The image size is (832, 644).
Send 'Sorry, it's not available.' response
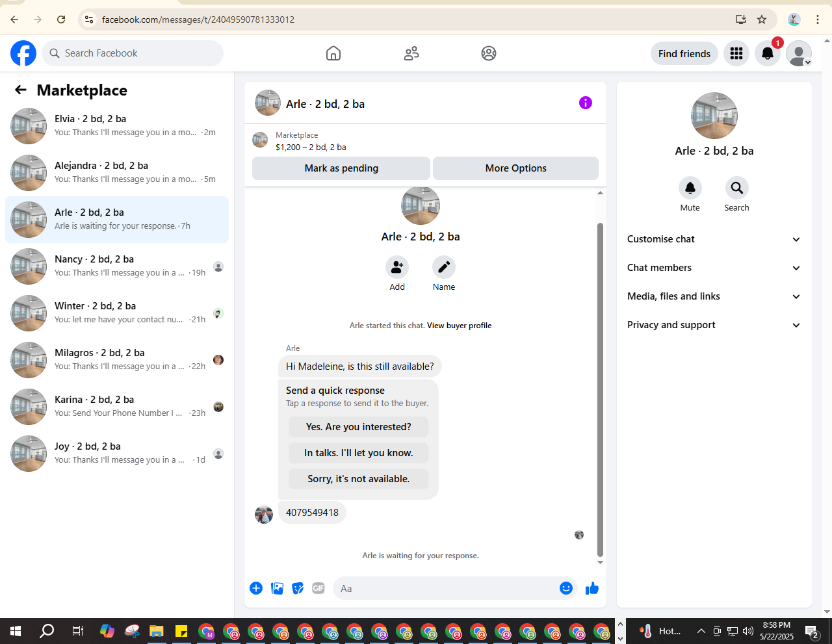tap(359, 479)
